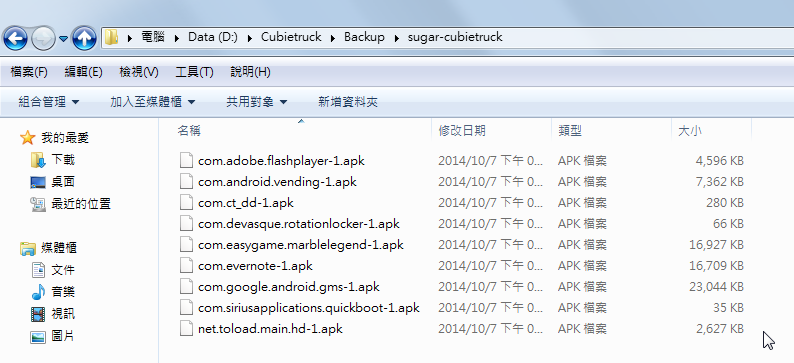This screenshot has height=363, width=794.
Task: Expand the arrow after Data (D:) breadcrumb
Action: coord(250,37)
